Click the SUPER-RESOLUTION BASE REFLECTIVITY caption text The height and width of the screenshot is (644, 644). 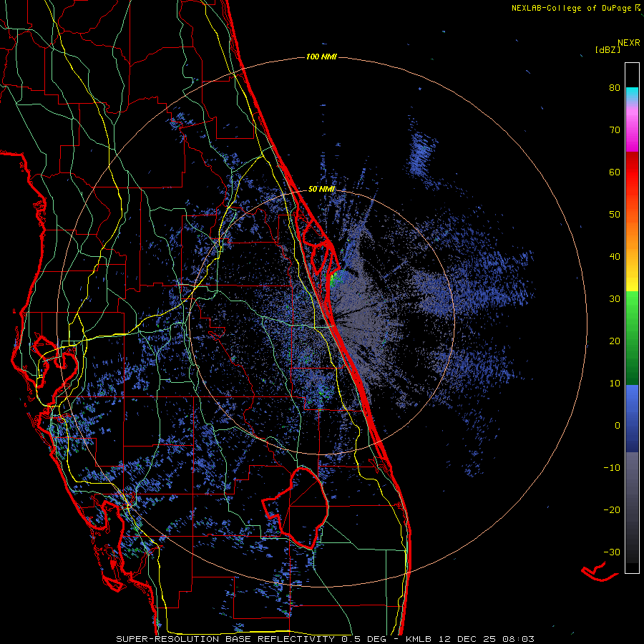pyautogui.click(x=225, y=639)
